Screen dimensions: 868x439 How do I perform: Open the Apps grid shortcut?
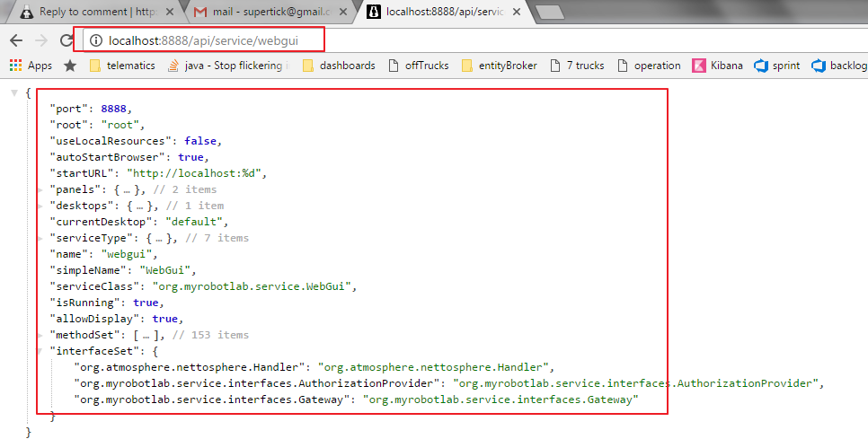pyautogui.click(x=31, y=66)
